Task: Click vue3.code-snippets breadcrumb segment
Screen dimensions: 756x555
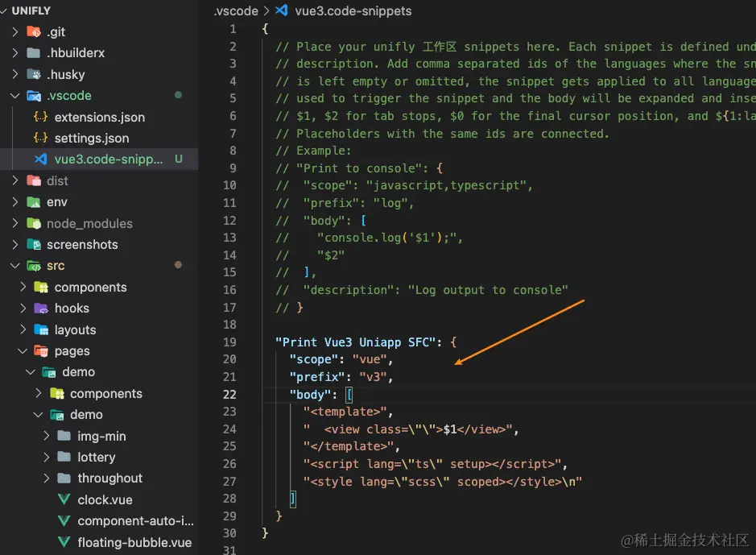Action: pos(353,10)
